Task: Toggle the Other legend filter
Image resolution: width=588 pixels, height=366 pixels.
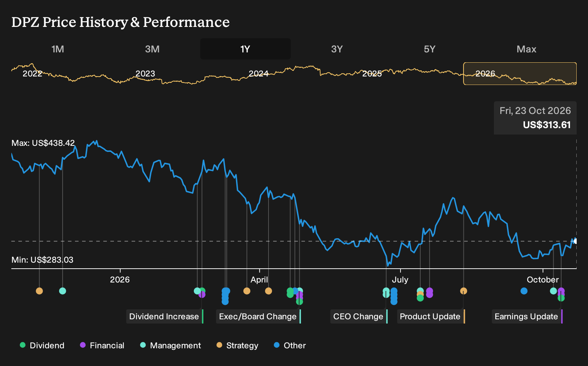Action: (290, 345)
